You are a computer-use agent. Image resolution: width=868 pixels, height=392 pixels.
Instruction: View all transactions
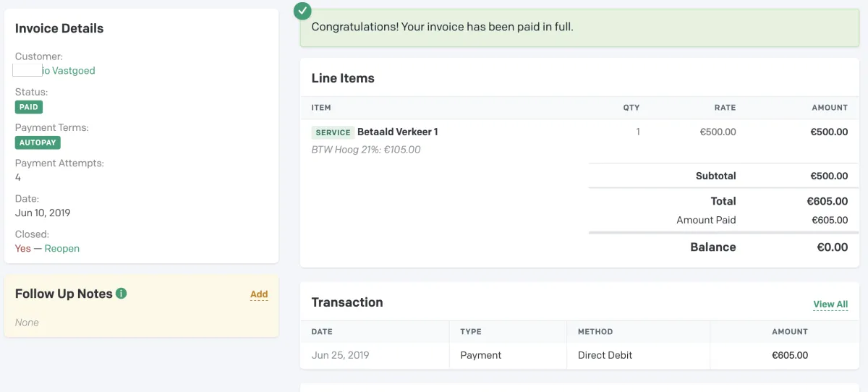tap(830, 304)
